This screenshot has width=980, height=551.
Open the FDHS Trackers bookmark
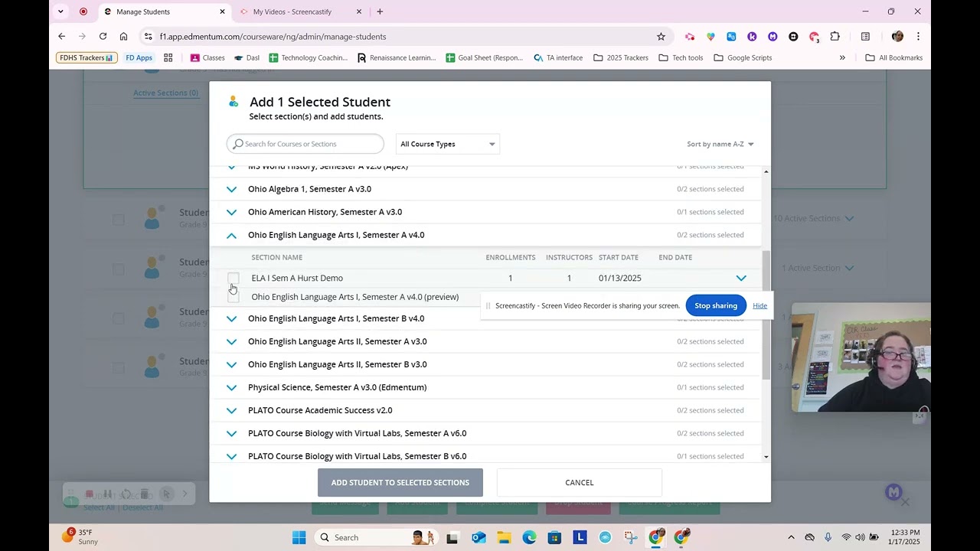(x=87, y=57)
